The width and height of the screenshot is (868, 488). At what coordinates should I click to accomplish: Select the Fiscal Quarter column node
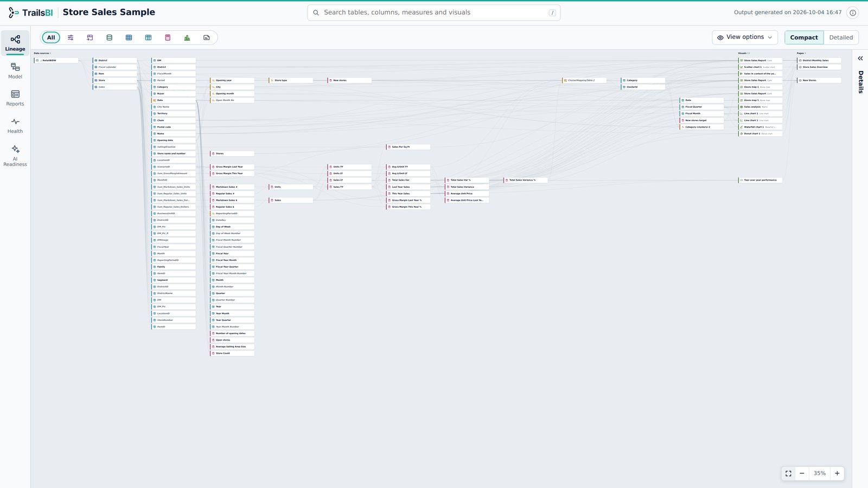click(x=701, y=107)
